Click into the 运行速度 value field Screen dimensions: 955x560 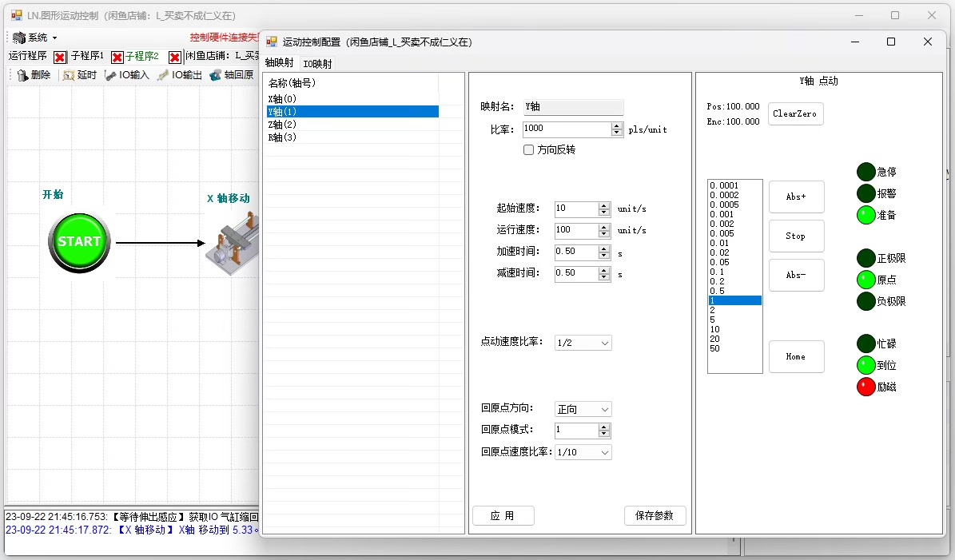[x=576, y=231]
